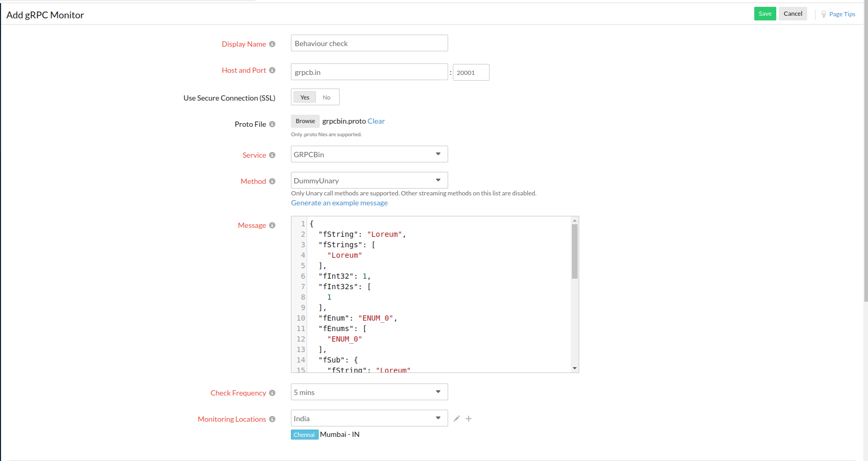Set secure connection SSL to Yes
This screenshot has width=868, height=461.
[x=305, y=97]
